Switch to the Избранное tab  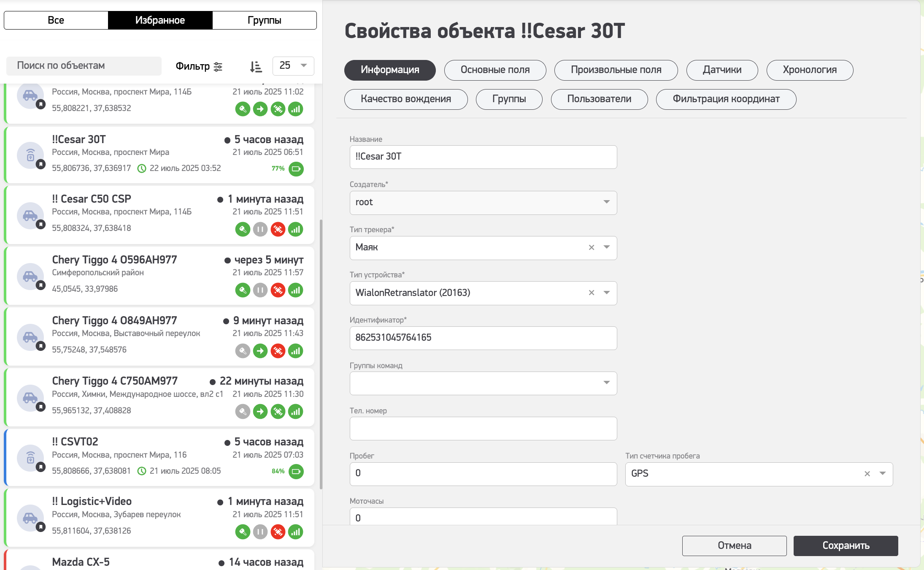coord(160,20)
